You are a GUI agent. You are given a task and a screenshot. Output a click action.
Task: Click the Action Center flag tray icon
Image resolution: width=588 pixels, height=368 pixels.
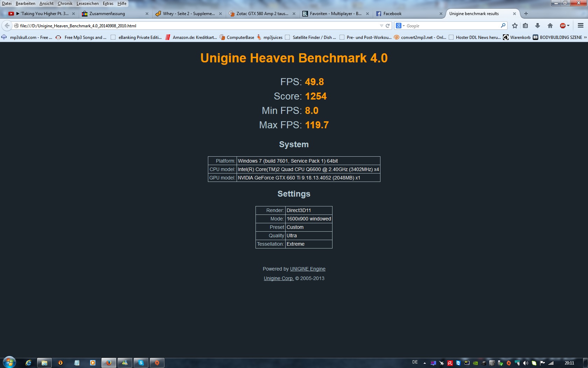click(542, 363)
